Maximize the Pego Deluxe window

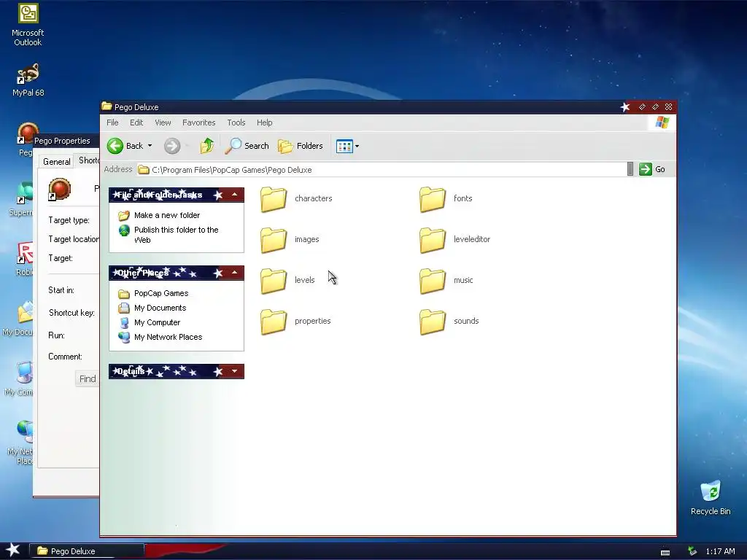click(x=655, y=107)
